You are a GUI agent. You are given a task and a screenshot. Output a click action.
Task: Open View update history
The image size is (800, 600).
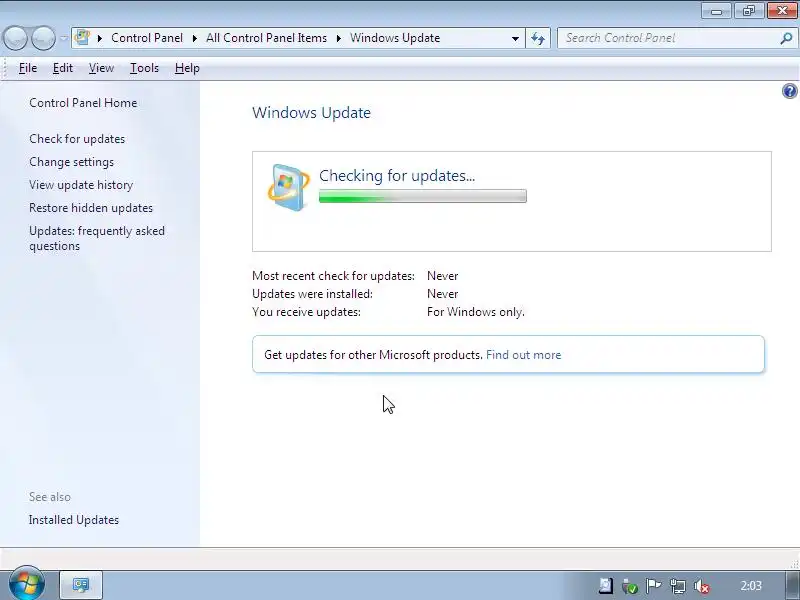pos(81,185)
